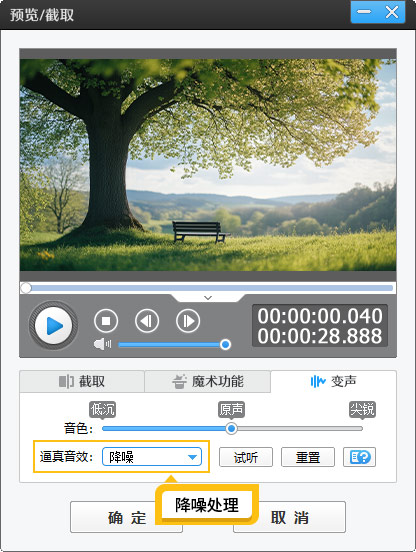Image resolution: width=416 pixels, height=552 pixels.
Task: Start playback with the blue play button
Action: pyautogui.click(x=53, y=325)
